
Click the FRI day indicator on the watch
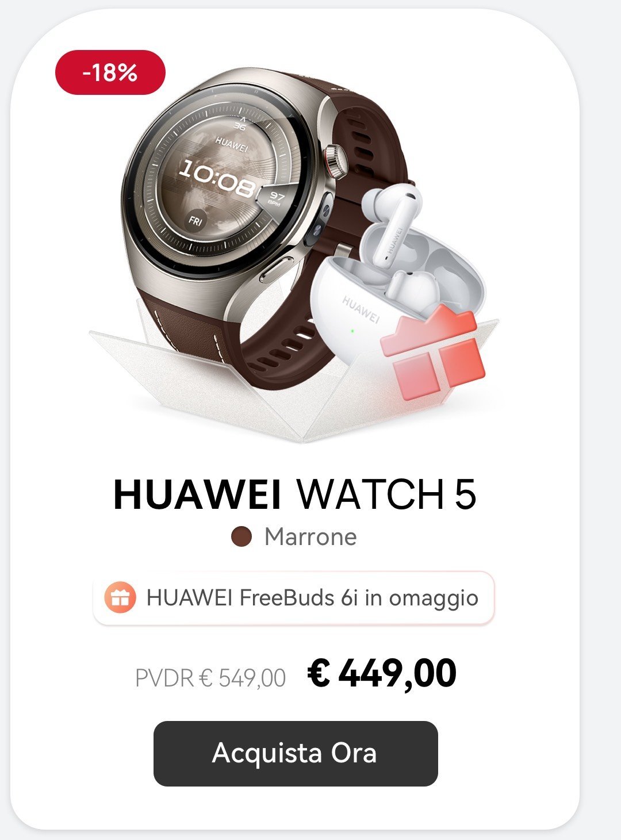coord(195,219)
